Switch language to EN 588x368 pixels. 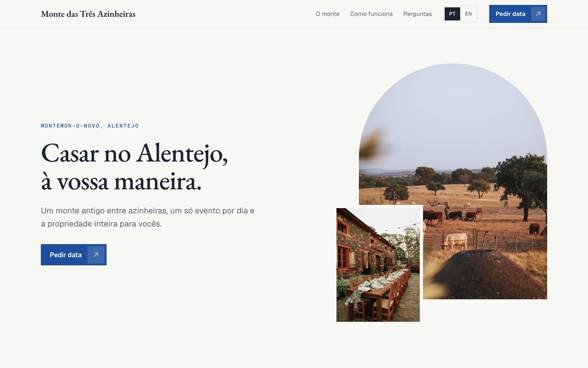pos(468,14)
